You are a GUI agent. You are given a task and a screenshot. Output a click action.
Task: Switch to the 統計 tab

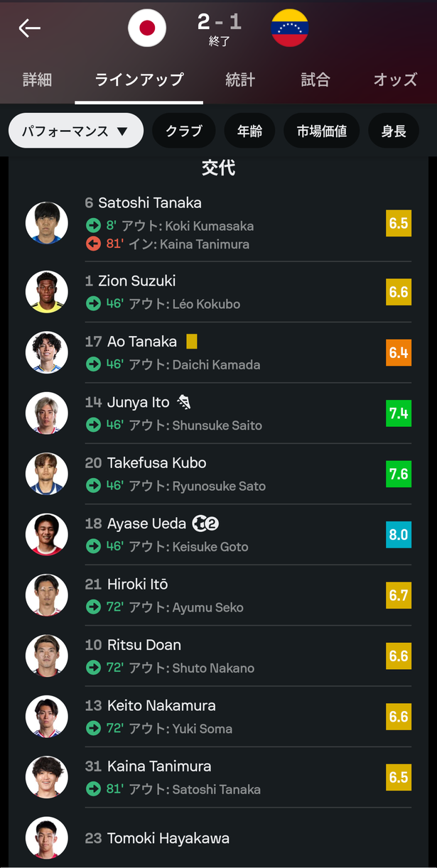point(240,80)
